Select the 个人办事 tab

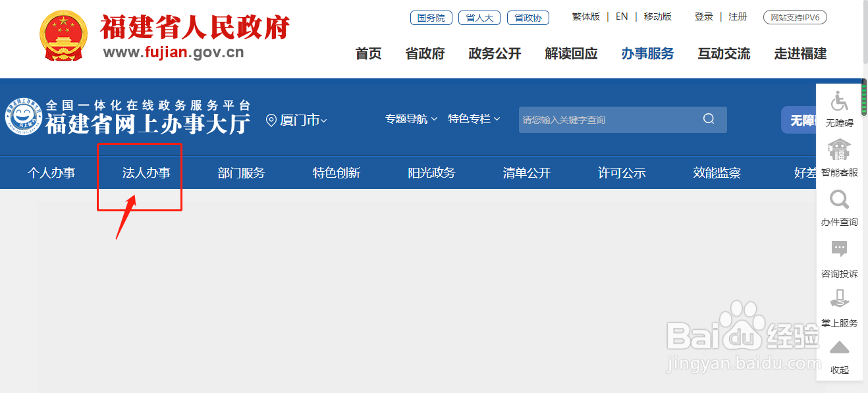click(x=51, y=173)
